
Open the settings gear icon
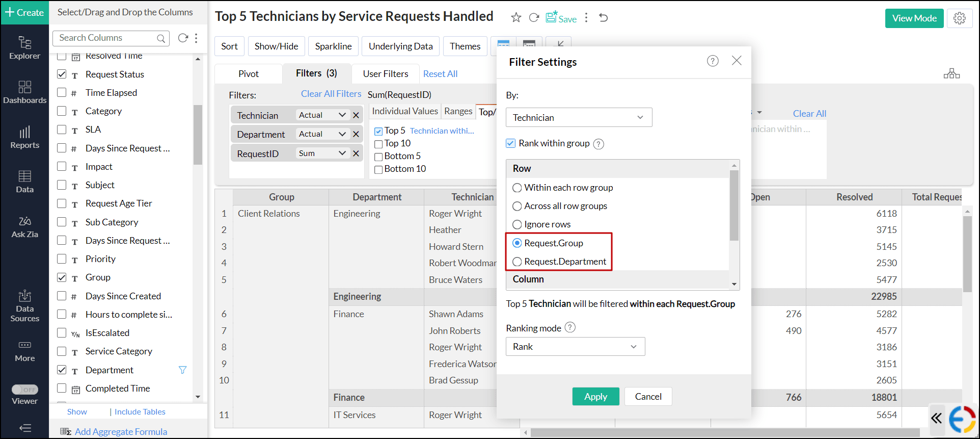coord(960,18)
